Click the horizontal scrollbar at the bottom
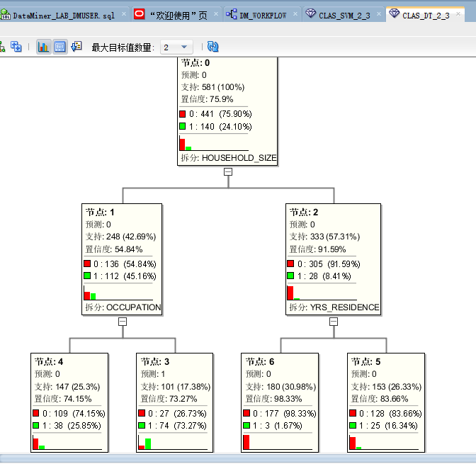The height and width of the screenshot is (464, 476). point(238,458)
